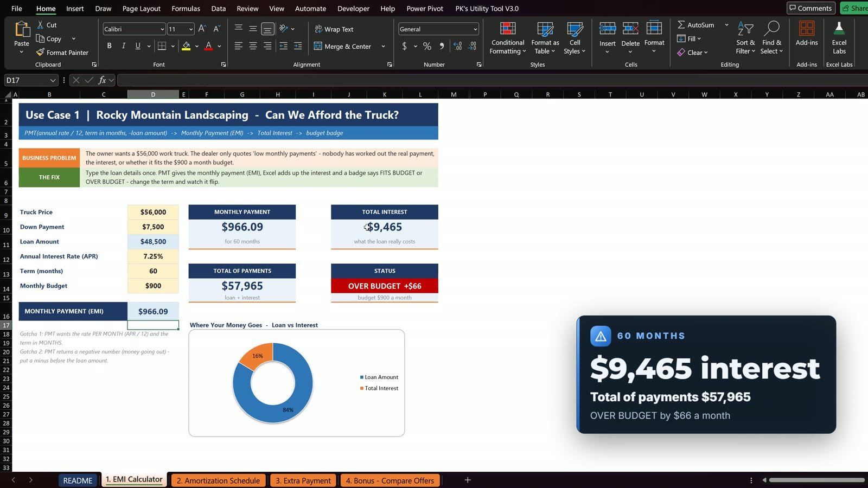Open the Calibri font name dropdown
Image resolution: width=868 pixels, height=488 pixels.
click(x=162, y=29)
